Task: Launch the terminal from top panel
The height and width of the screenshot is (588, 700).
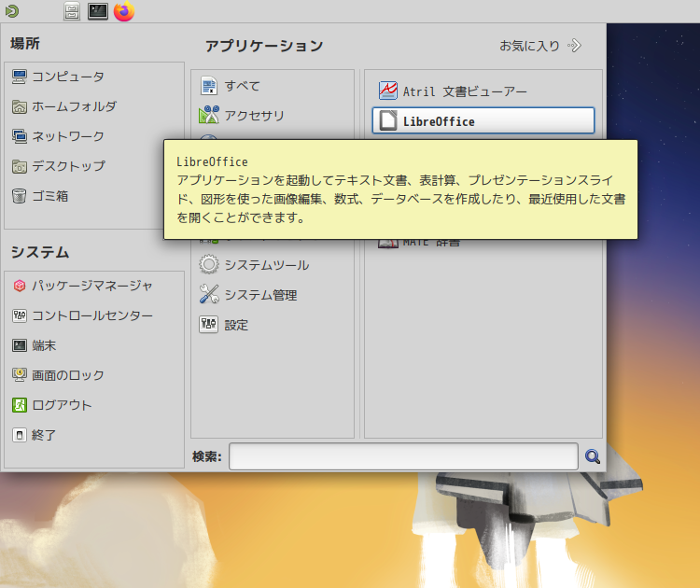Action: [98, 11]
